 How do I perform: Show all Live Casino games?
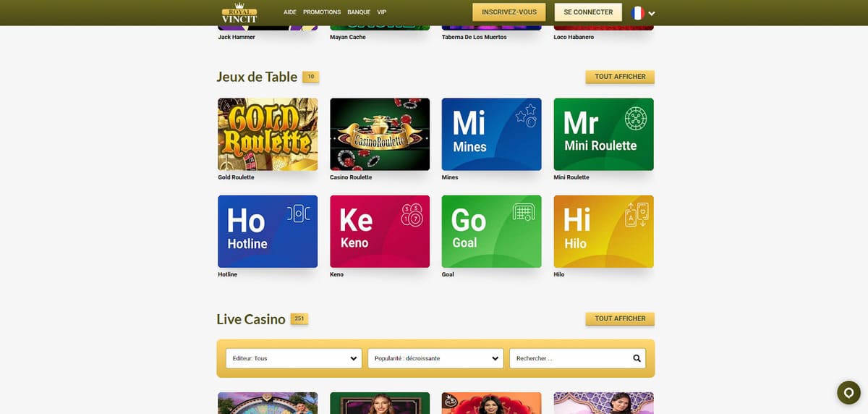(620, 318)
